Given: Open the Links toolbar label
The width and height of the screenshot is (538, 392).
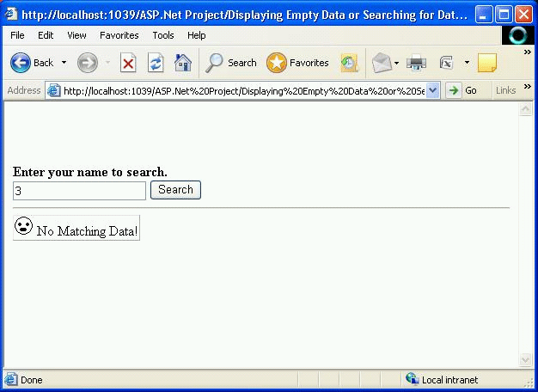Looking at the screenshot, I should [505, 90].
